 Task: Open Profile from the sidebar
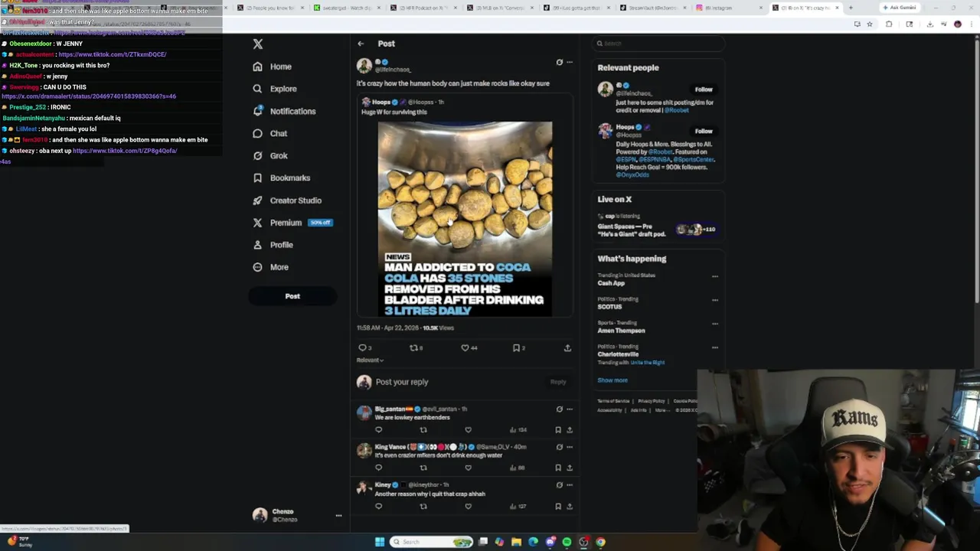point(273,245)
